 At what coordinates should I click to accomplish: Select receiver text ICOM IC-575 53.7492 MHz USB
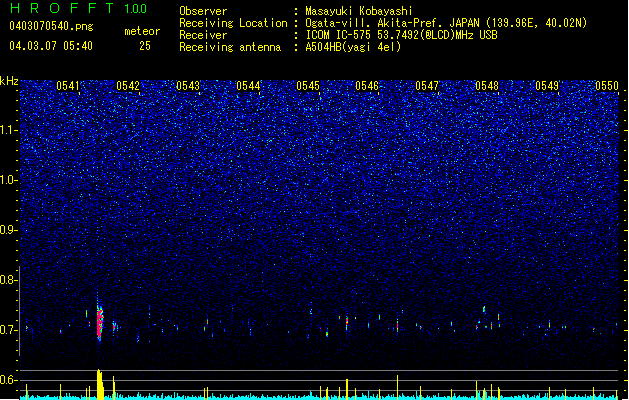pyautogui.click(x=401, y=35)
